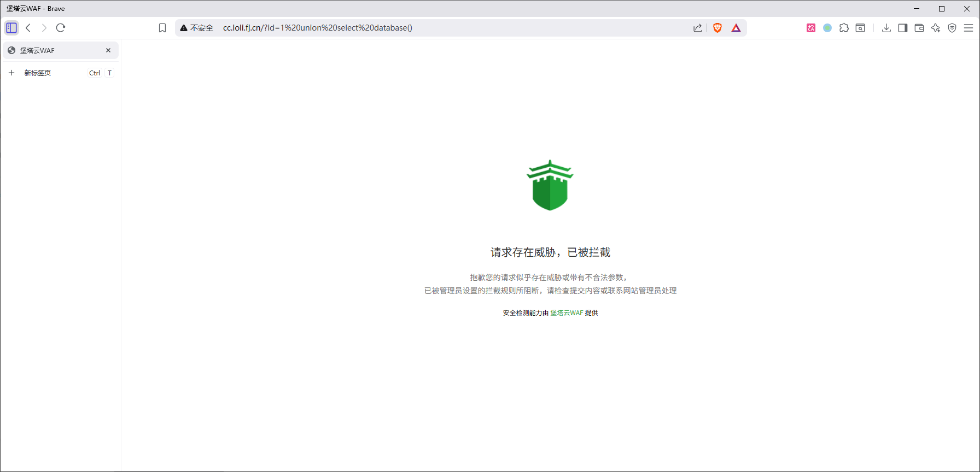Image resolution: width=980 pixels, height=472 pixels.
Task: Click the line starting 已被管理员设置的拦截规则所阻断
Action: 550,291
